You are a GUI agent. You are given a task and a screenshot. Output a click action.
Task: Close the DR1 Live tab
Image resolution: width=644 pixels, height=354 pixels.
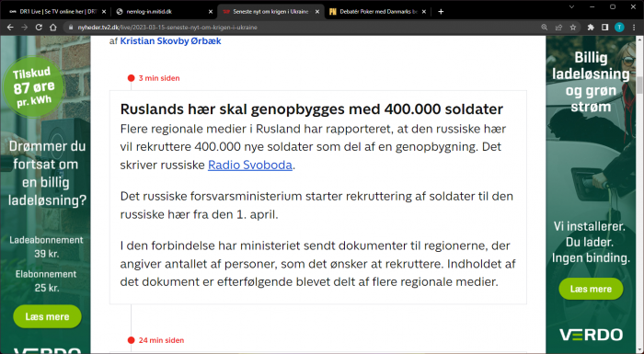point(104,12)
